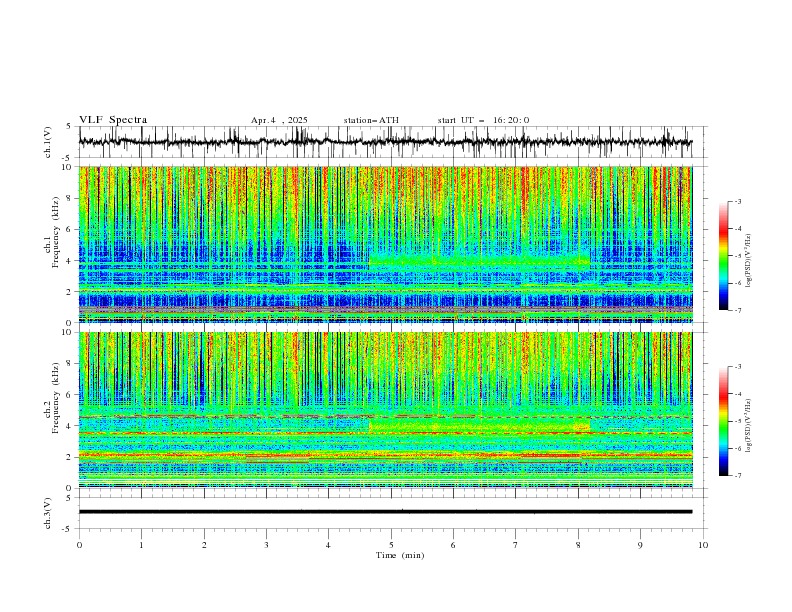This screenshot has width=792, height=612.
Task: Click the lower colorbar label "log(PSD)(V²/Hz)"
Action: click(749, 425)
